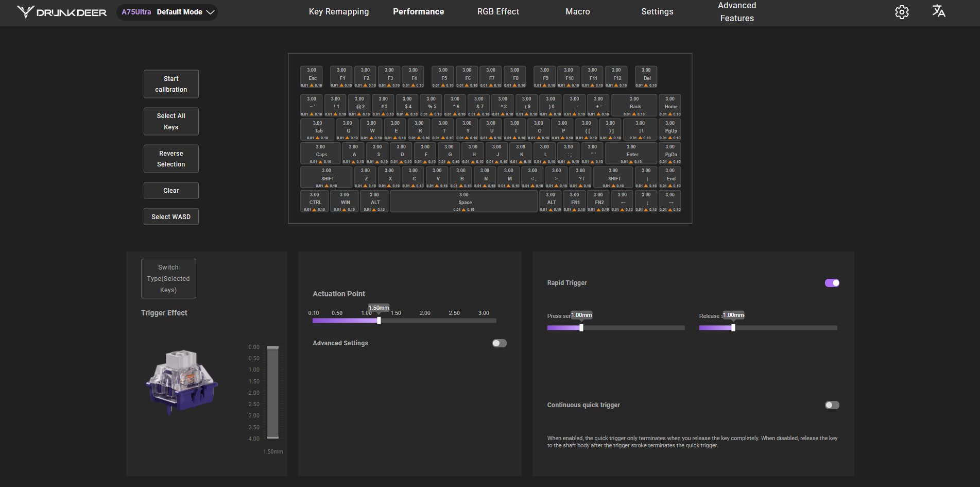Enable Continuous quick trigger toggle
Screen dimensions: 980x487
(832, 405)
